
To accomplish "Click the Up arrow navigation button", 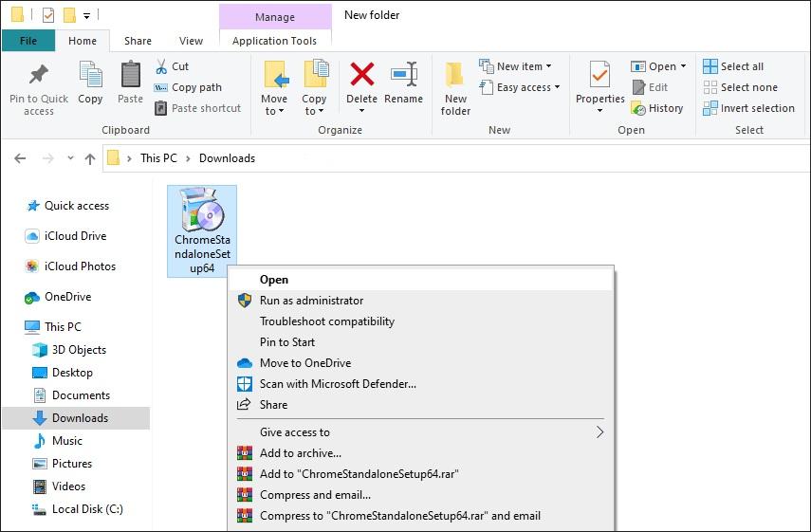I will [x=90, y=158].
